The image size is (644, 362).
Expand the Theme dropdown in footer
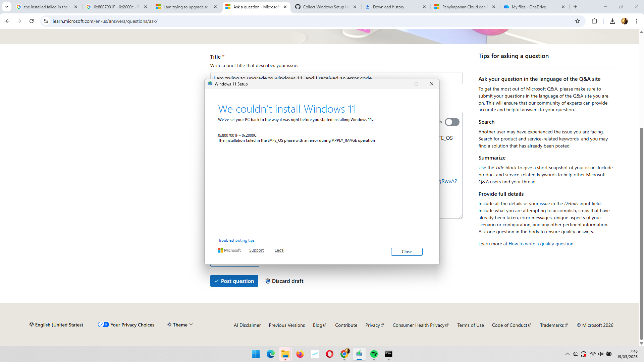click(180, 324)
